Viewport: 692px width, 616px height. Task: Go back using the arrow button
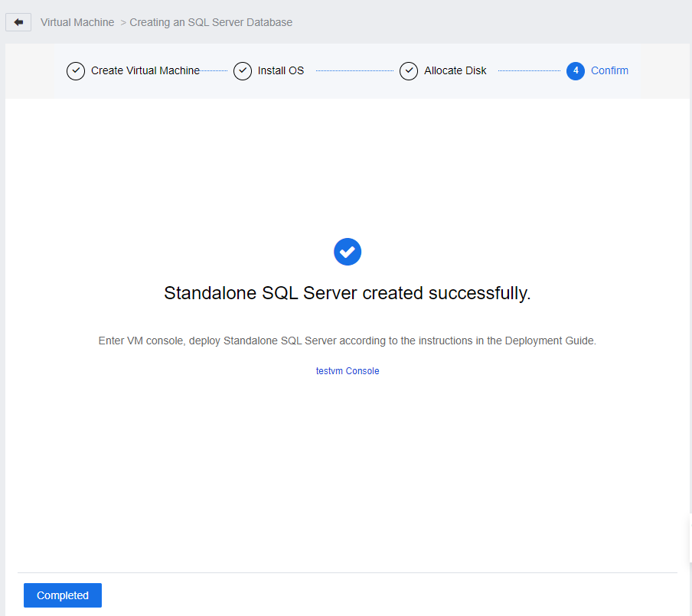point(18,22)
